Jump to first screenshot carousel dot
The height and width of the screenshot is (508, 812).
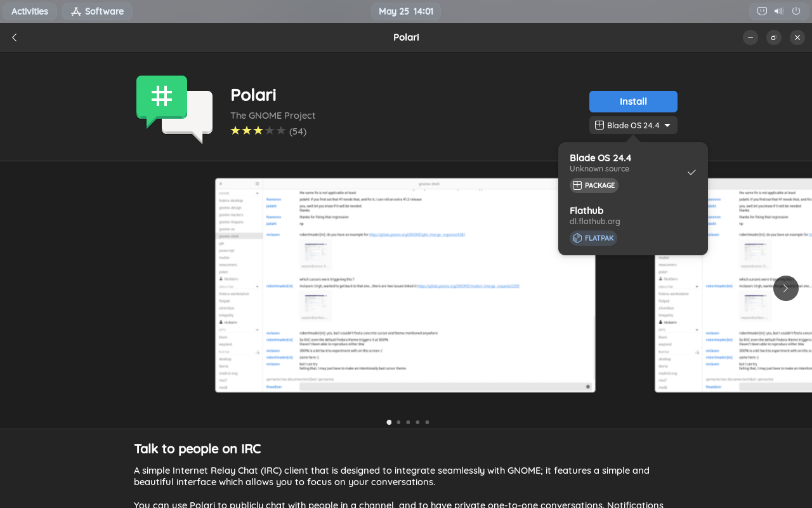pos(389,422)
